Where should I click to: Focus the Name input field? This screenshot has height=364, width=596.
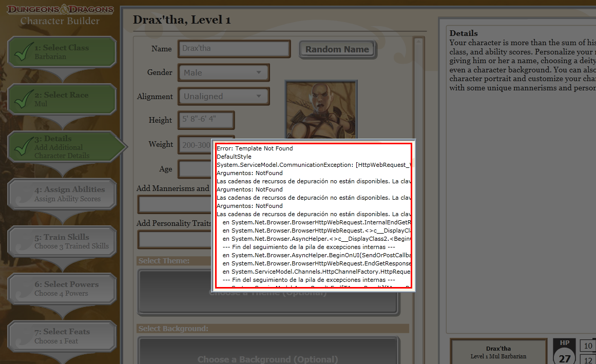click(x=234, y=49)
